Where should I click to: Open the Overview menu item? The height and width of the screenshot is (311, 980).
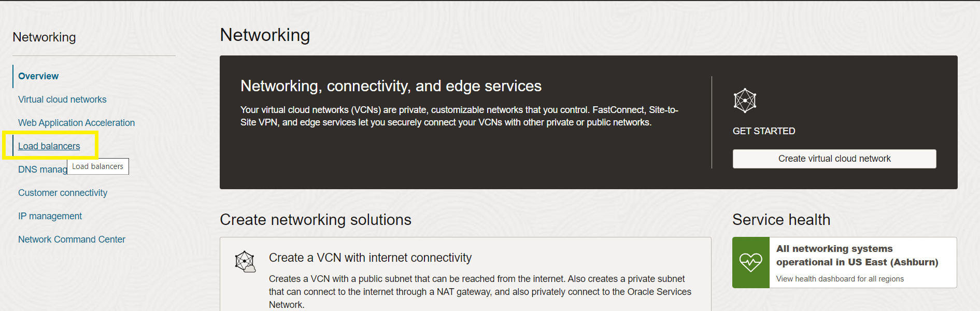point(38,76)
